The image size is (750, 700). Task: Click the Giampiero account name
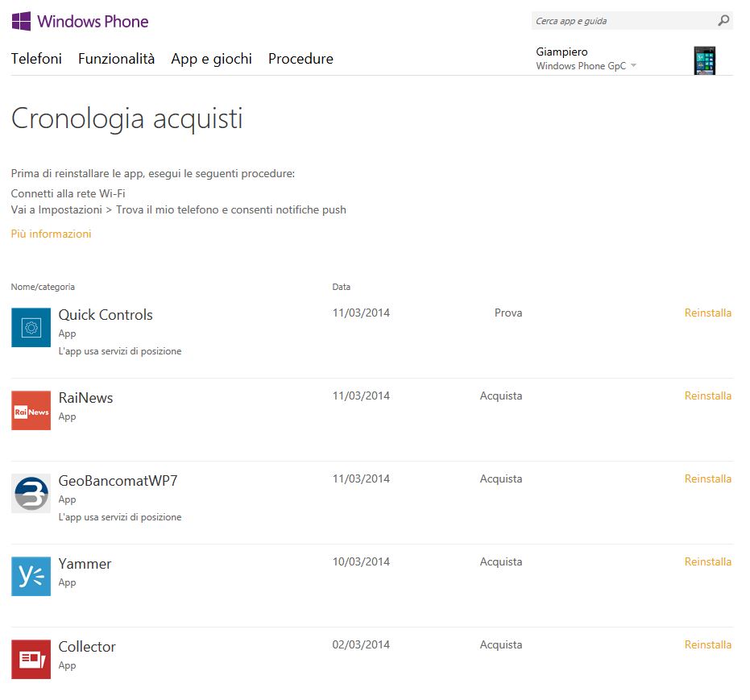point(561,52)
